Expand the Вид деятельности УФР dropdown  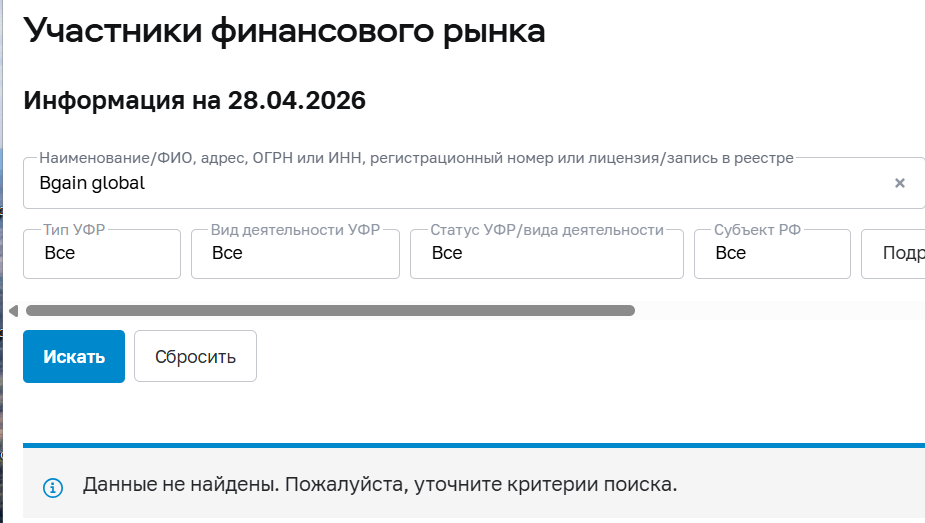tap(296, 254)
